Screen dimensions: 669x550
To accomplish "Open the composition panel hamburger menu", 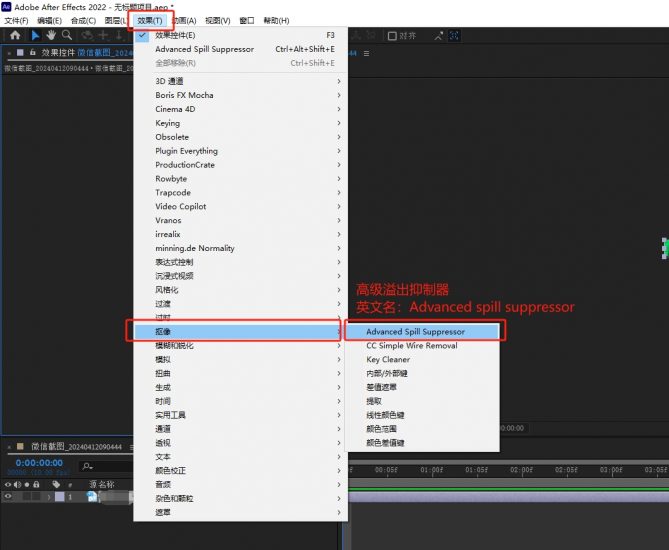I will pyautogui.click(x=366, y=53).
